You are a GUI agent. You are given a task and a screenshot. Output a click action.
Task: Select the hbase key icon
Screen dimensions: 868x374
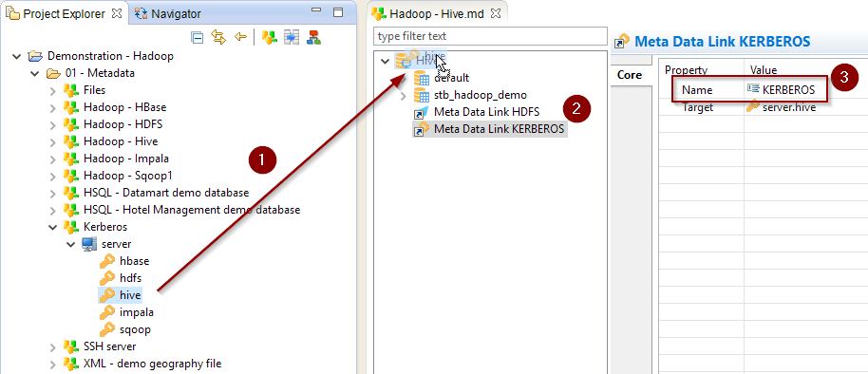(x=107, y=261)
